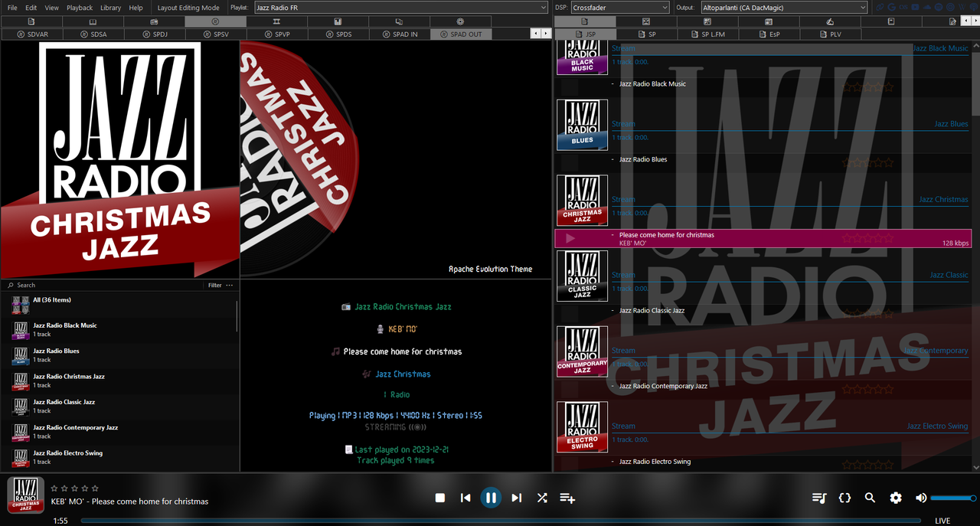Screen dimensions: 980x526
Task: Open the Playback menu
Action: pos(80,8)
